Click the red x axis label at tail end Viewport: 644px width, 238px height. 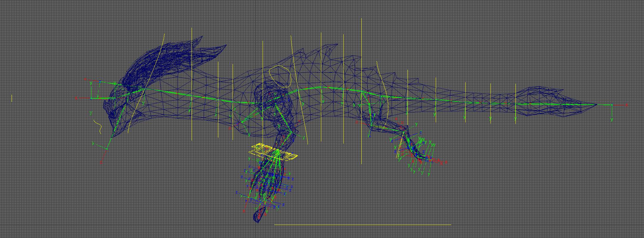(627, 105)
